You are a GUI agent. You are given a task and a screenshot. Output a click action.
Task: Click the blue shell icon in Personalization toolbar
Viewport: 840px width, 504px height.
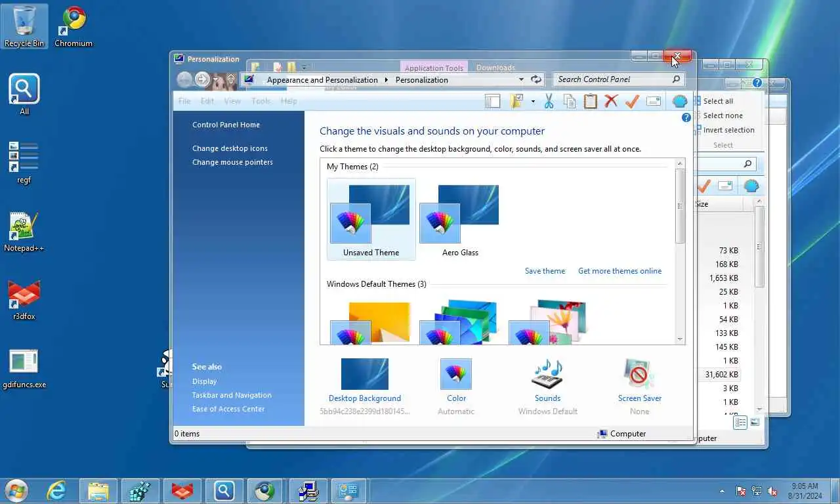click(680, 101)
